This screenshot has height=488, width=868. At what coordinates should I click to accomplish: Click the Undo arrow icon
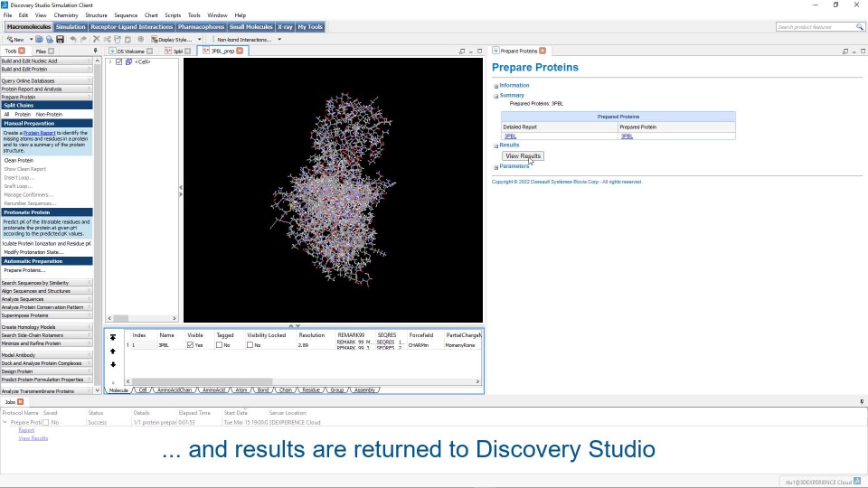(x=73, y=39)
